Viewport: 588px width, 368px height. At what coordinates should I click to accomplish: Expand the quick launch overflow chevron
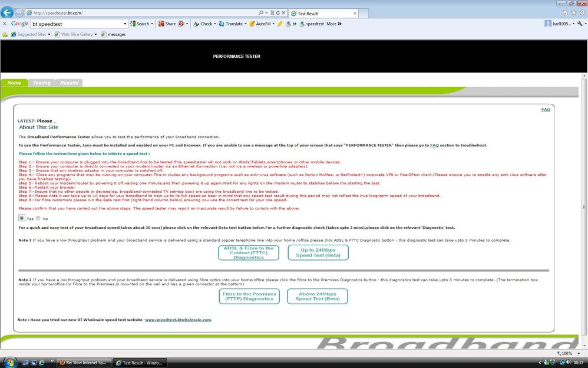[52, 362]
